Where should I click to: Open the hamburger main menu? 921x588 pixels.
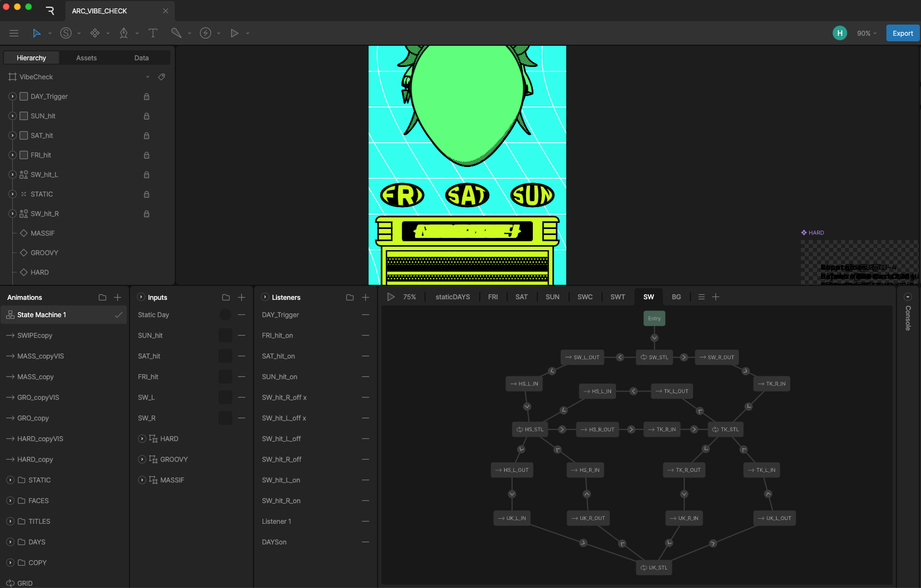pos(14,34)
